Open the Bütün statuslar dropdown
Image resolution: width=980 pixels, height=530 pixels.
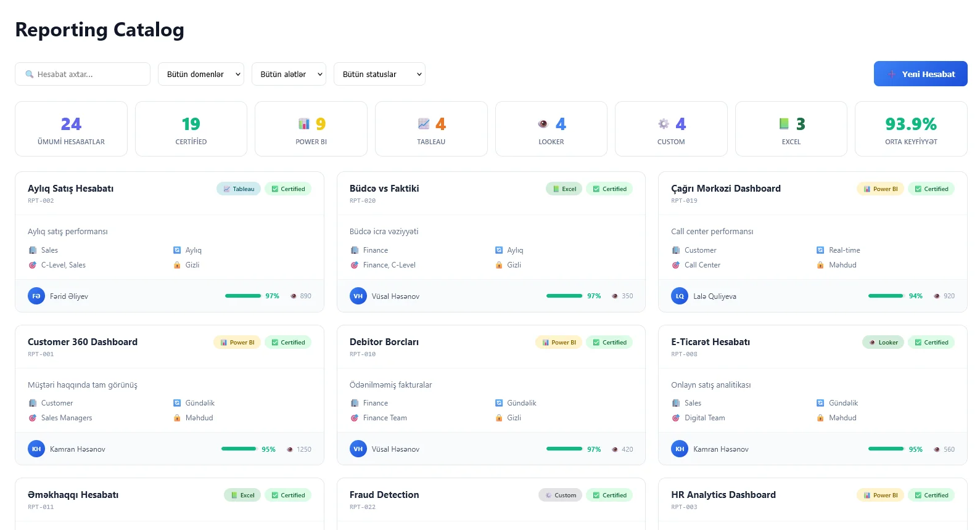click(379, 74)
